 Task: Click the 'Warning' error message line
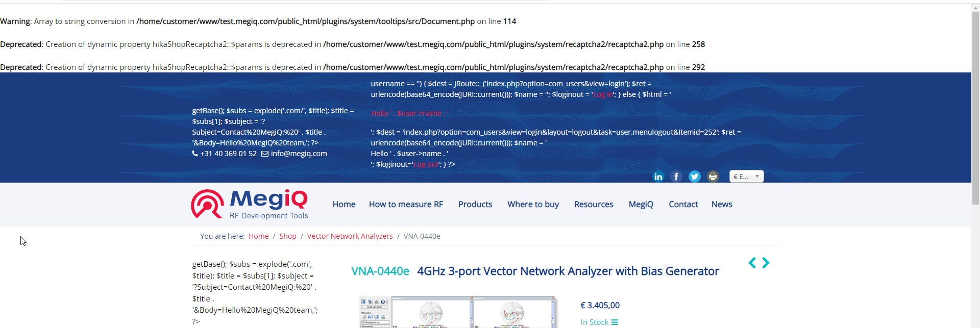(258, 21)
